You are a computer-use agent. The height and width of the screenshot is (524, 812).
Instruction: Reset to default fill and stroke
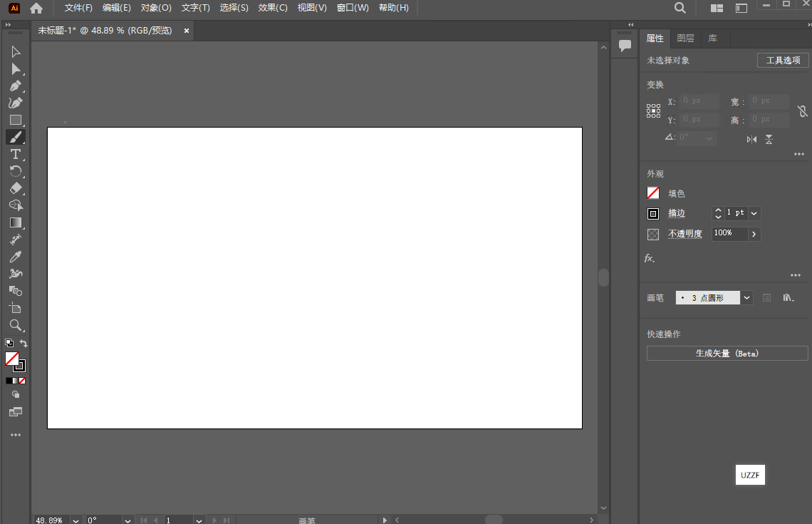pos(9,343)
